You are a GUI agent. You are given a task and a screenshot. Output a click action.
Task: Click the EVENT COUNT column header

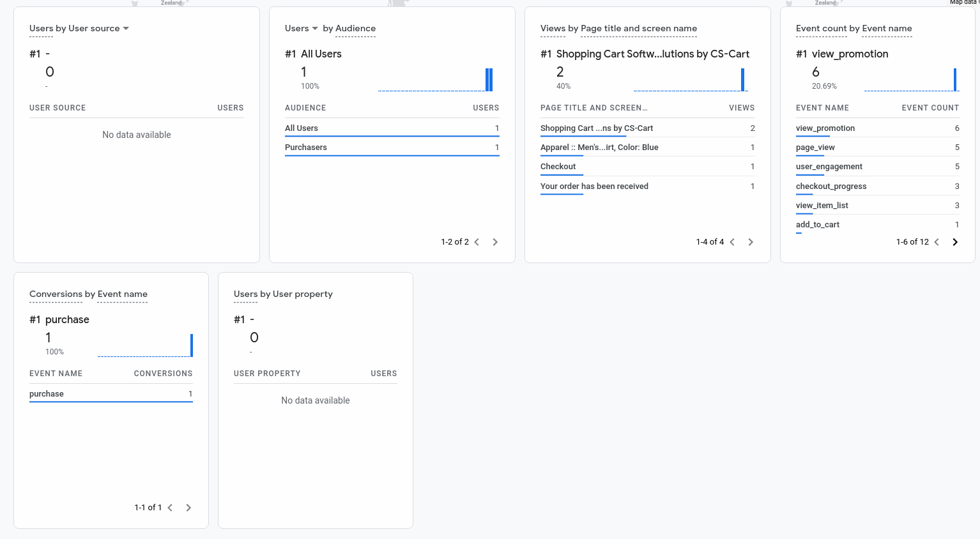click(930, 108)
